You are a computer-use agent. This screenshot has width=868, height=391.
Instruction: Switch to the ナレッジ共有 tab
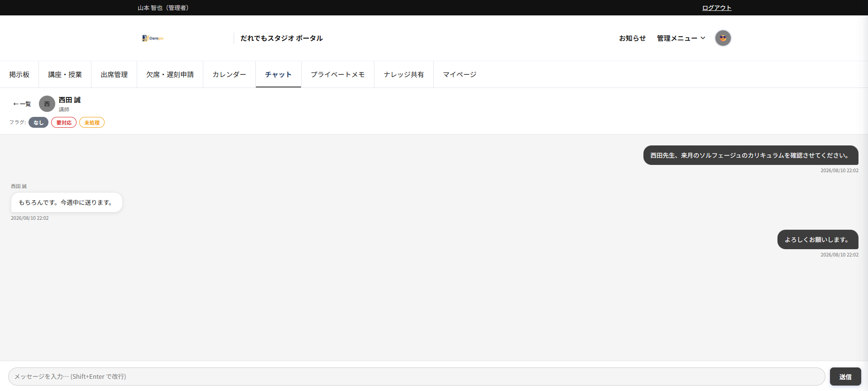(404, 74)
